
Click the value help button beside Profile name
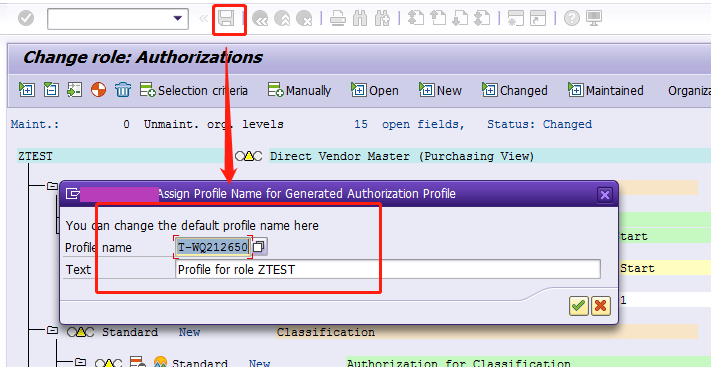click(x=259, y=247)
